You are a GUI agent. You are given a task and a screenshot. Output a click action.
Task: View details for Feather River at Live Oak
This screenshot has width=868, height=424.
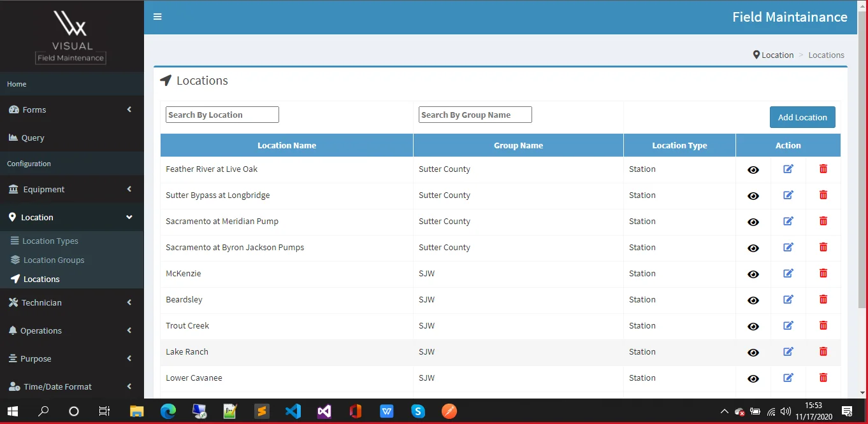pos(753,170)
